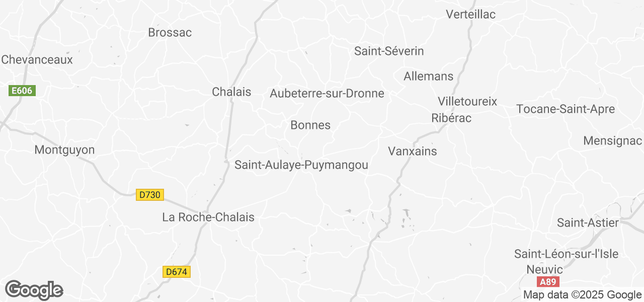This screenshot has height=302, width=644.
Task: Click the Bonnes village label
Action: [310, 125]
